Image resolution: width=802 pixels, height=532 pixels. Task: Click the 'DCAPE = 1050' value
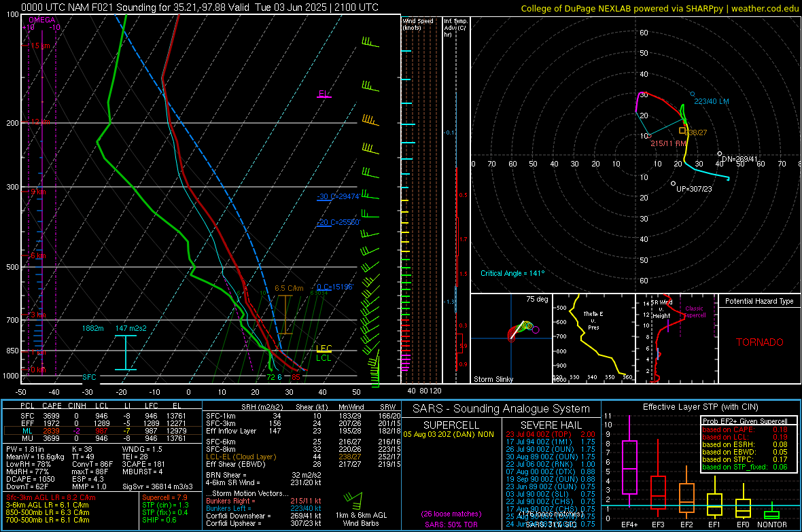[x=30, y=479]
